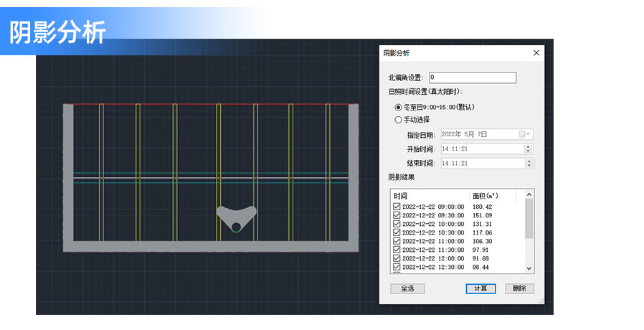Click the 结束时间 spinner arrows
644x330 pixels.
click(x=529, y=164)
